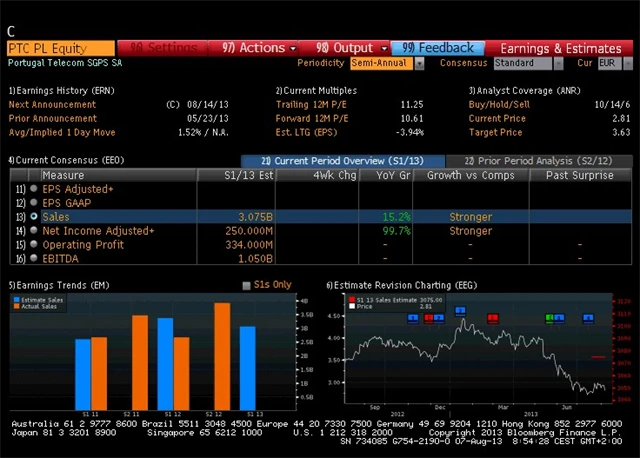Click the highest blue event marker on chart
Screen dimensions: 640x458
tap(461, 310)
